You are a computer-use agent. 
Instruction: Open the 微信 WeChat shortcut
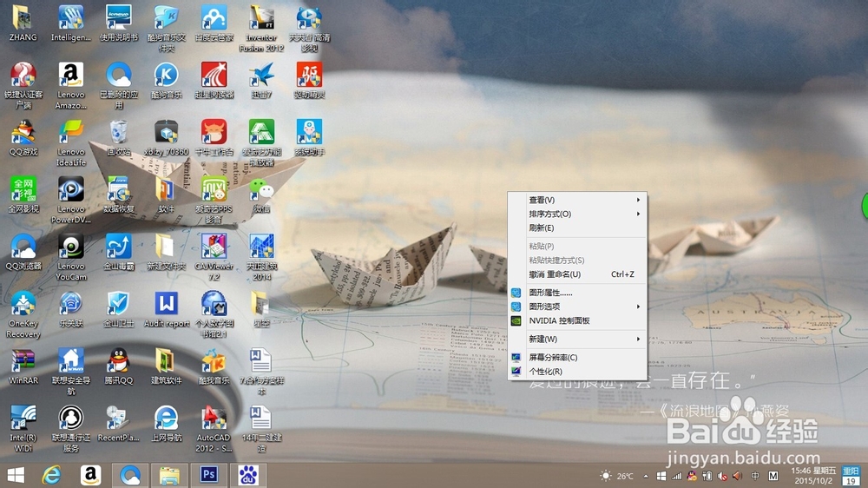point(261,195)
